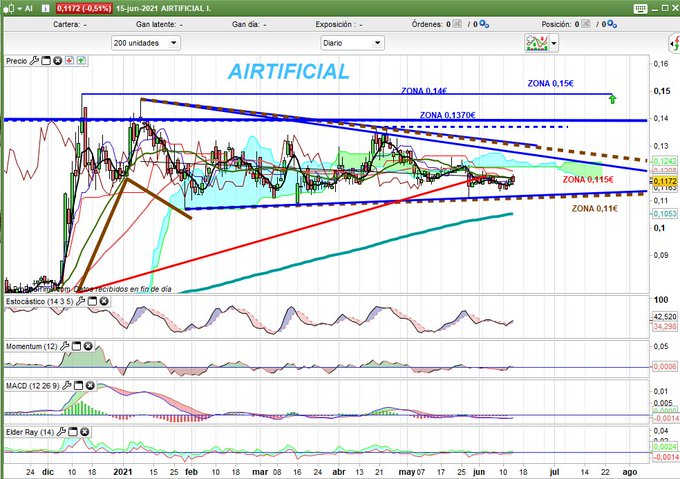Open the keyboard icon in title bar

coord(640,8)
